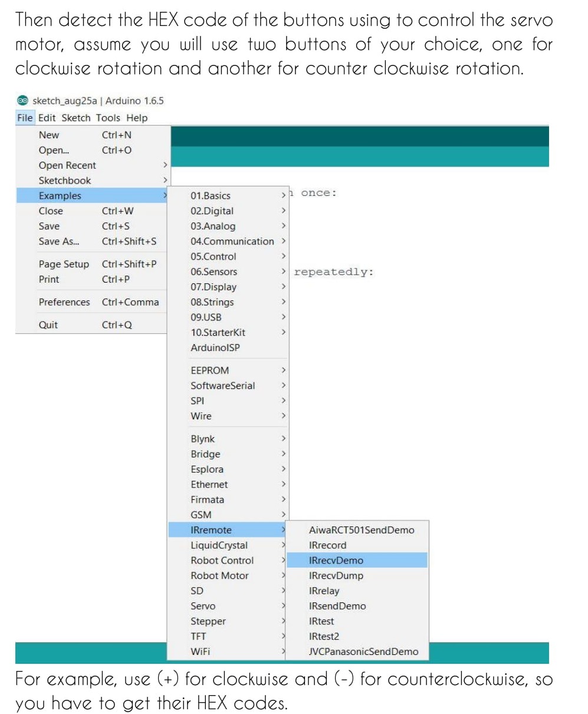This screenshot has height=714, width=588.
Task: Open 10.StarterKit examples submenu
Action: coord(228,333)
